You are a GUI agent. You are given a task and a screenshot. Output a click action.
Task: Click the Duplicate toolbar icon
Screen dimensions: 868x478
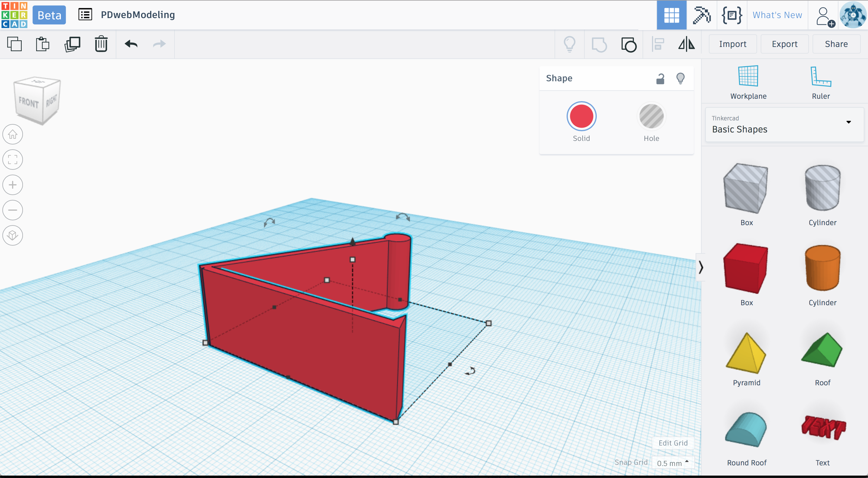coord(72,44)
